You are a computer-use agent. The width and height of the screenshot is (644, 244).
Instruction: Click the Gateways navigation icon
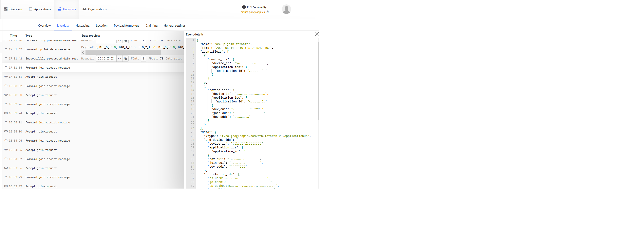(58, 9)
